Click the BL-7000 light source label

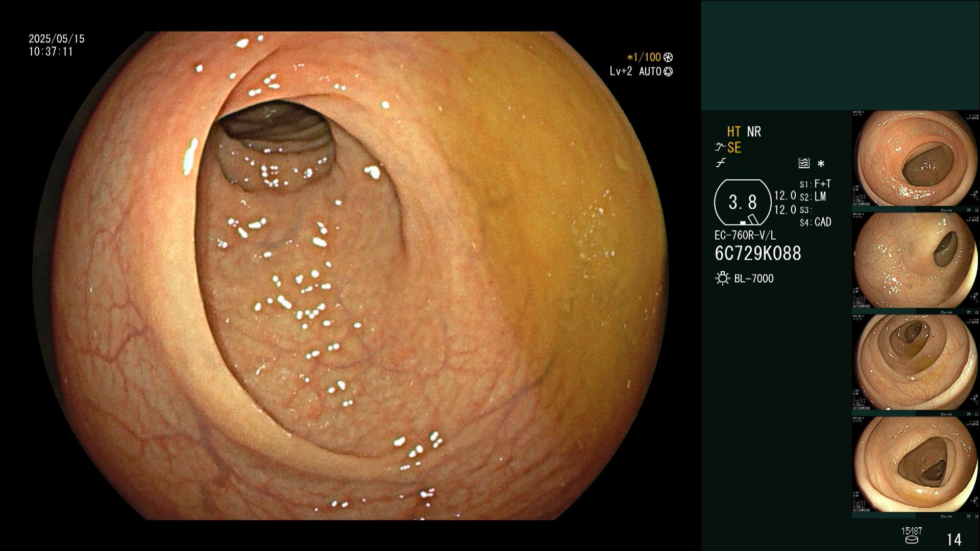[x=754, y=279]
